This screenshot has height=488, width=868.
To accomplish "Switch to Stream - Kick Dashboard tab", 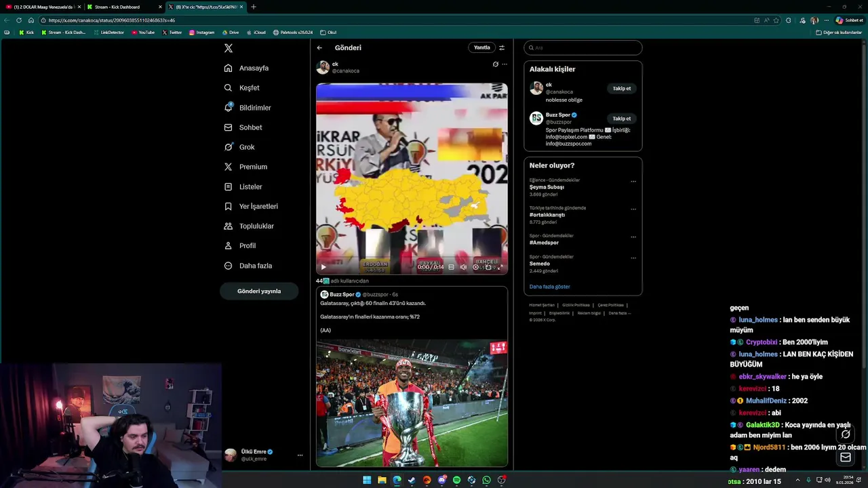I will pyautogui.click(x=124, y=7).
